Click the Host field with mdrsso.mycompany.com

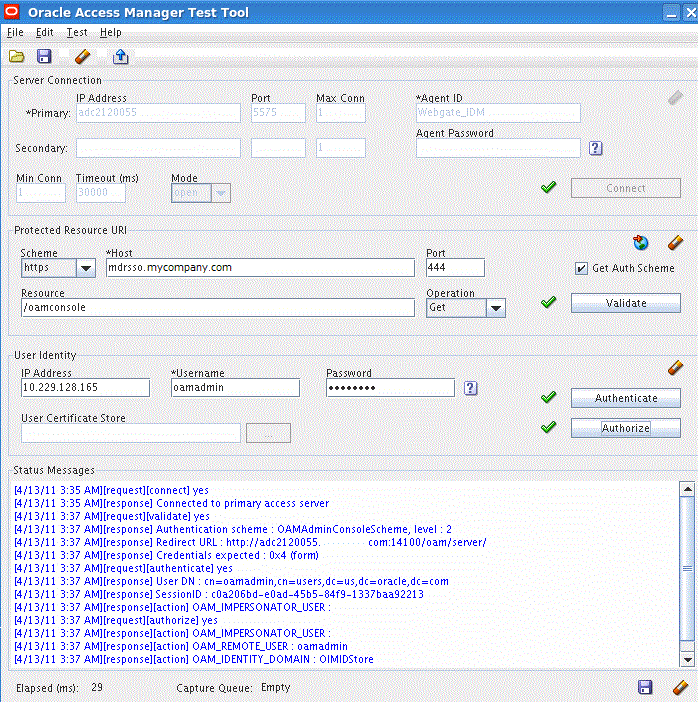point(260,268)
